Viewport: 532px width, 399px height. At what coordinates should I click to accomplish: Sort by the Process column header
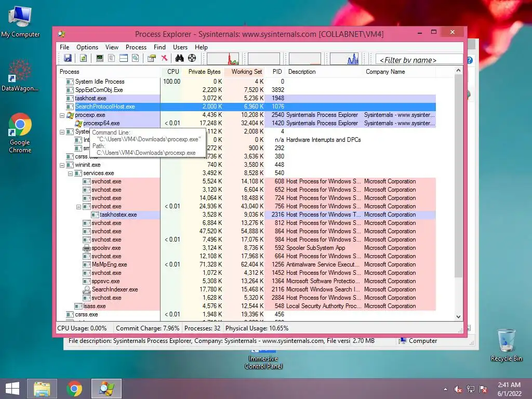tap(109, 72)
